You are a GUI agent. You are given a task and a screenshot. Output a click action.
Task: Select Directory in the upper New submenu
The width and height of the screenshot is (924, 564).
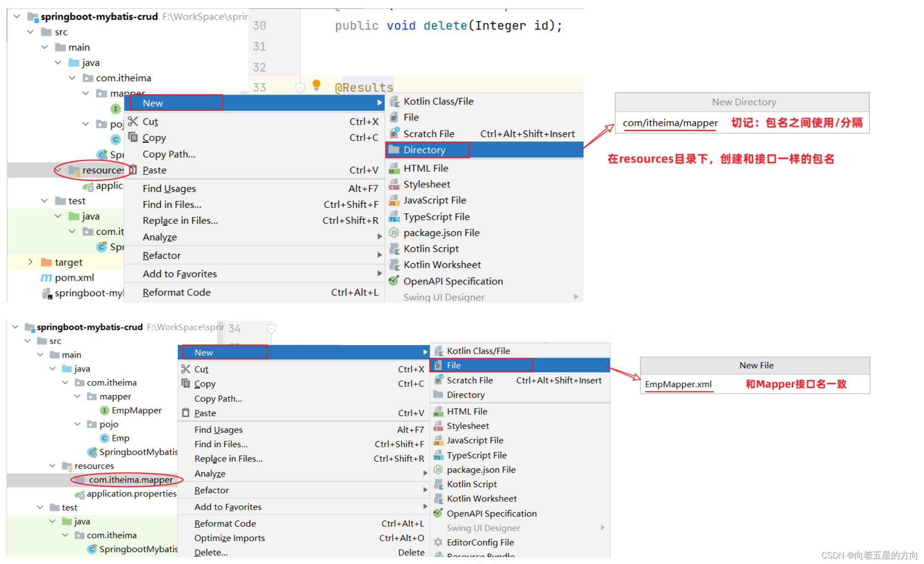424,150
